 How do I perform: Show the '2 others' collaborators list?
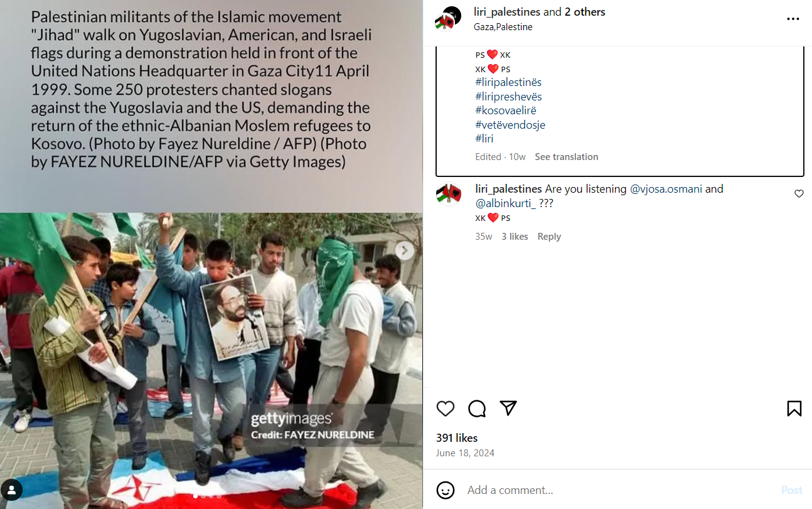[585, 12]
